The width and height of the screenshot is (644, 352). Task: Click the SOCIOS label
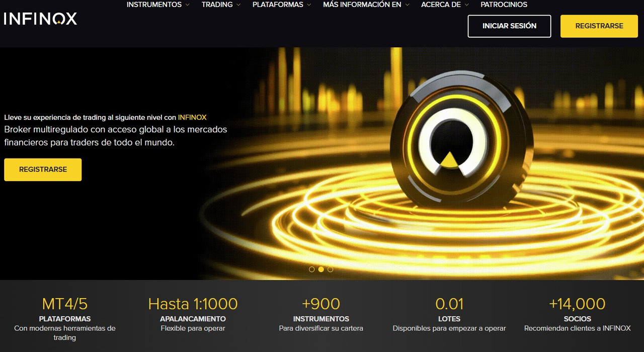coord(577,319)
